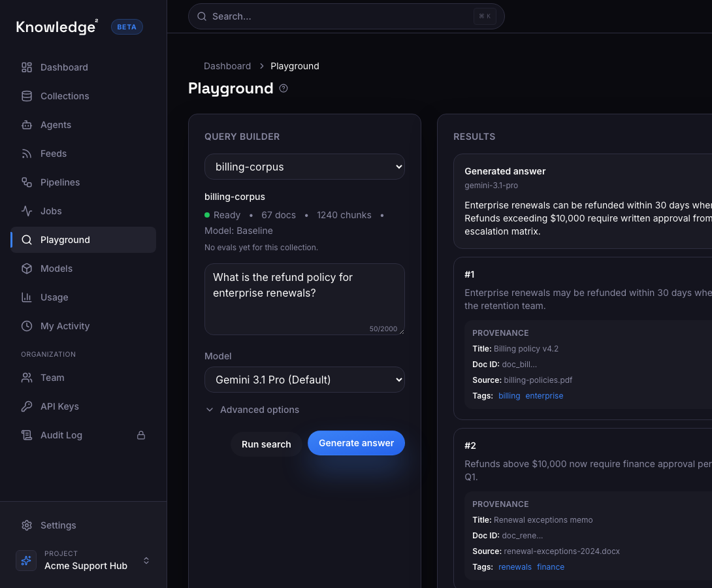Open the Acme Support Hub project switcher
This screenshot has width=712, height=588.
point(83,561)
